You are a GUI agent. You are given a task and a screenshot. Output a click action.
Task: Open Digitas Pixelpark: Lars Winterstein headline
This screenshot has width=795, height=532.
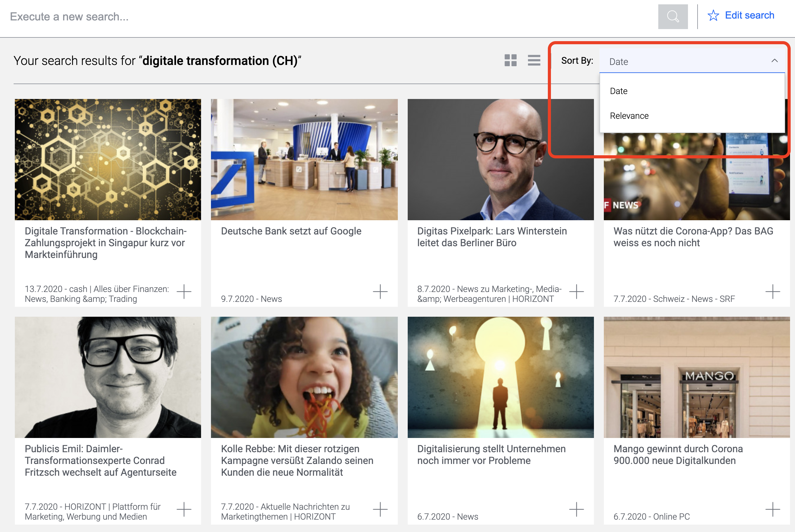click(x=492, y=237)
